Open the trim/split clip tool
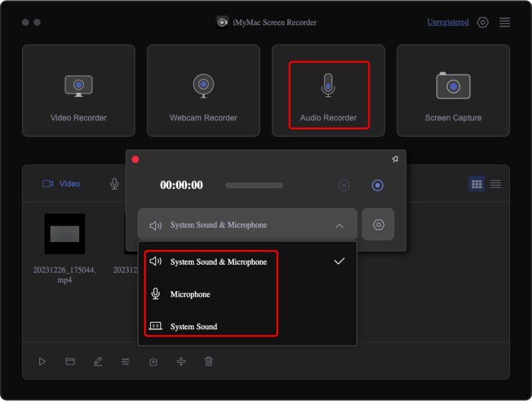 pyautogui.click(x=181, y=361)
